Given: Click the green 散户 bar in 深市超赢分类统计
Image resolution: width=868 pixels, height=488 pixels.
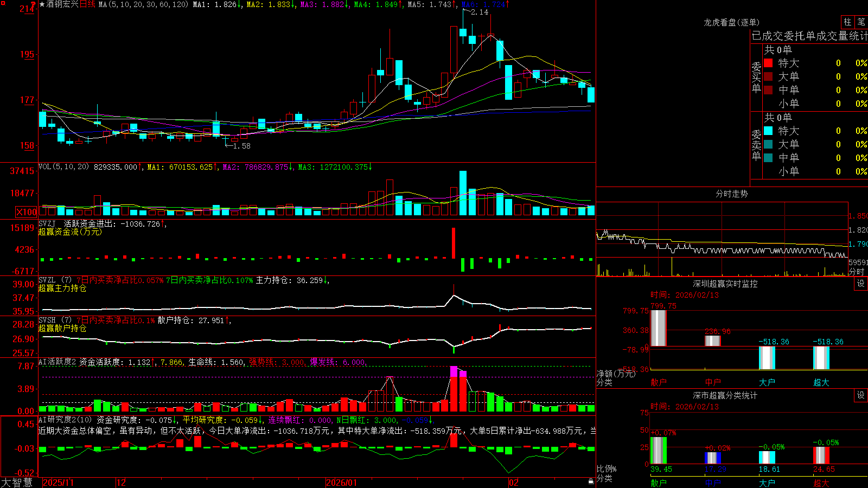Looking at the screenshot, I should coord(658,450).
